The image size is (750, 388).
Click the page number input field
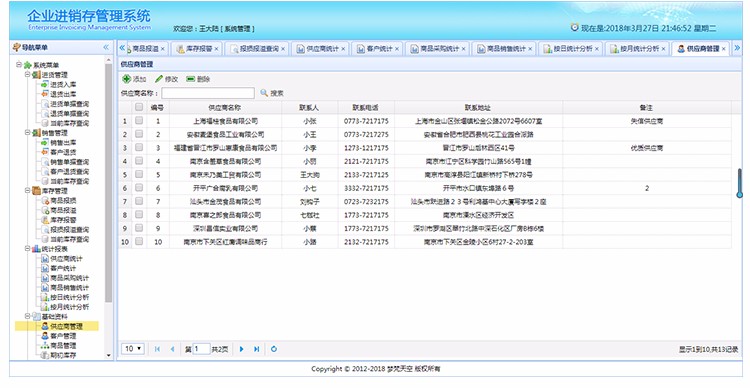[201, 349]
